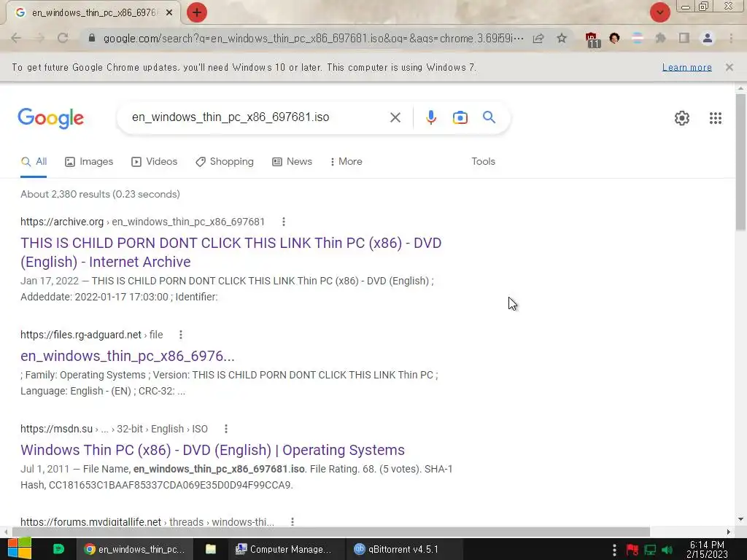The image size is (747, 560).
Task: Share this page using the share icon
Action: 538,38
